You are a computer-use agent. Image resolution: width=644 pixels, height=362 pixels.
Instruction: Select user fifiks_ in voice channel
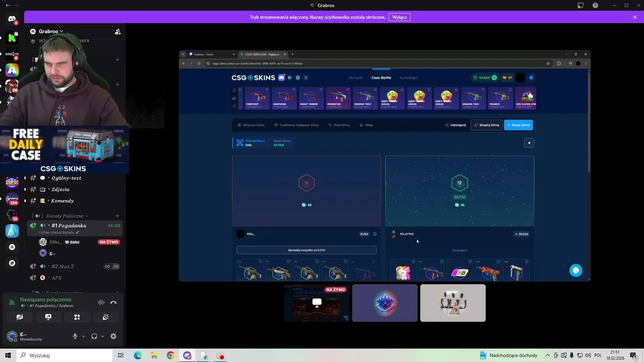(x=55, y=242)
